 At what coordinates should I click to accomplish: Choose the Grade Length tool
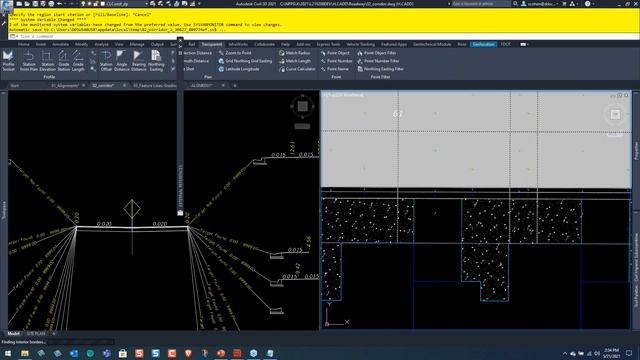click(x=78, y=60)
